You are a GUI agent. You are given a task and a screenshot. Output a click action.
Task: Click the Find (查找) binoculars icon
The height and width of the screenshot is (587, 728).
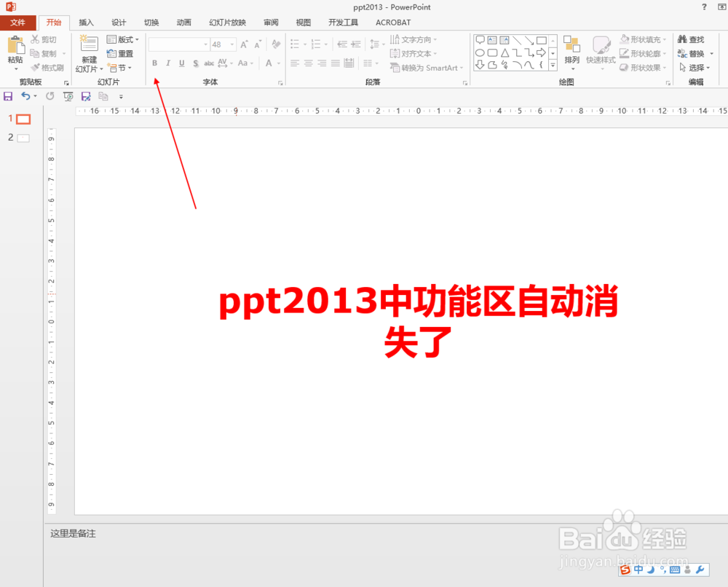click(682, 39)
